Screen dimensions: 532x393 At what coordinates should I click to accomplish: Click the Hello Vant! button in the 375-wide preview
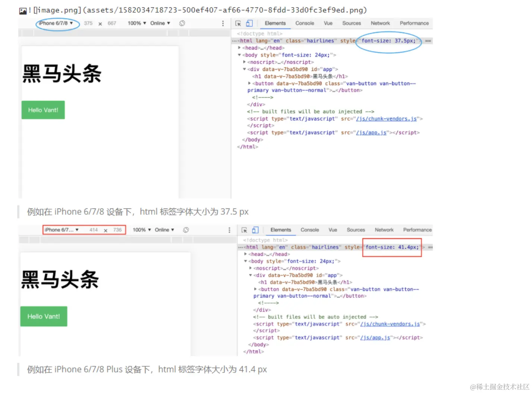click(x=43, y=110)
